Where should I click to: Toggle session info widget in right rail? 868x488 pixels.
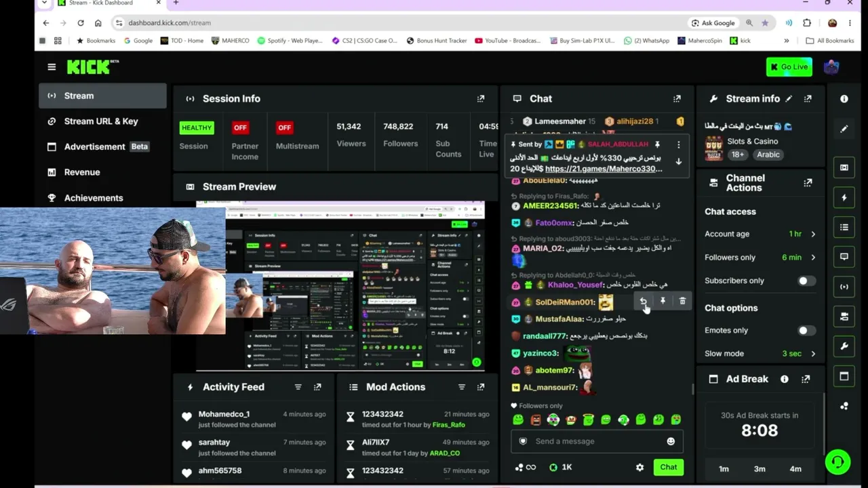coord(844,287)
